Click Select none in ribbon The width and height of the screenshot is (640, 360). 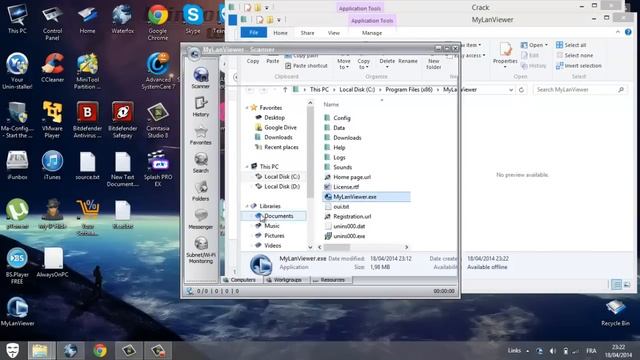[x=575, y=55]
